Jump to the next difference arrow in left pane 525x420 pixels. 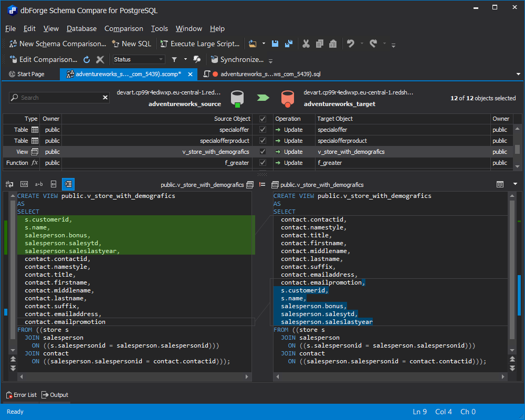[x=13, y=368]
